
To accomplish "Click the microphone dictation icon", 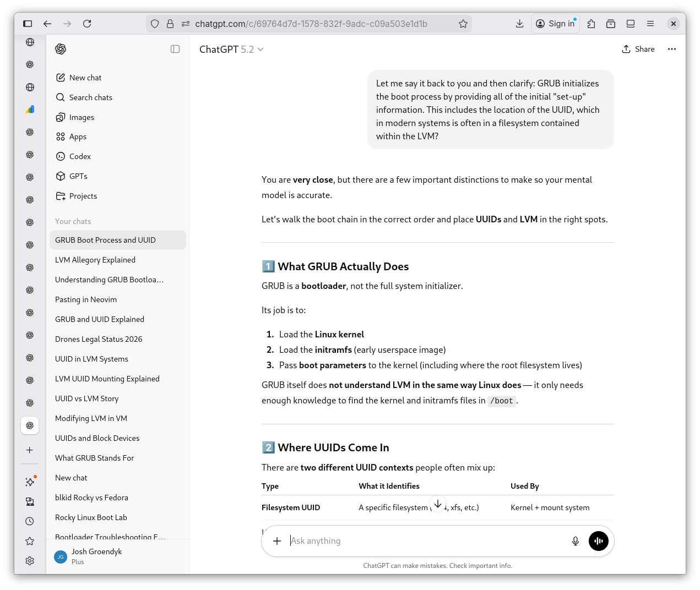I will [x=575, y=541].
